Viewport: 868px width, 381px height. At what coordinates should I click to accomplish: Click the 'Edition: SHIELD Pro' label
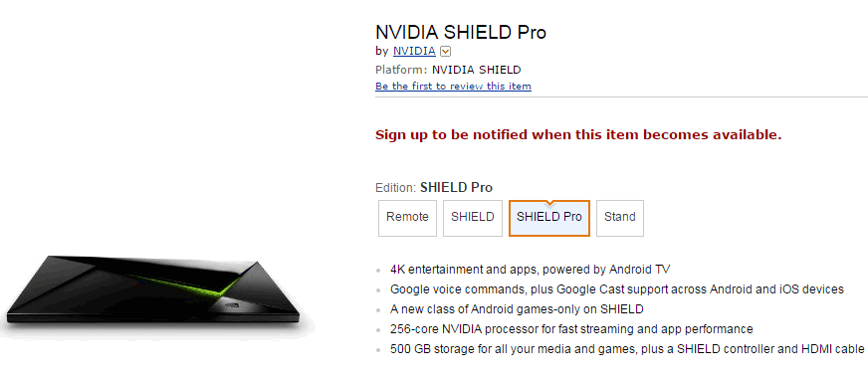[433, 187]
